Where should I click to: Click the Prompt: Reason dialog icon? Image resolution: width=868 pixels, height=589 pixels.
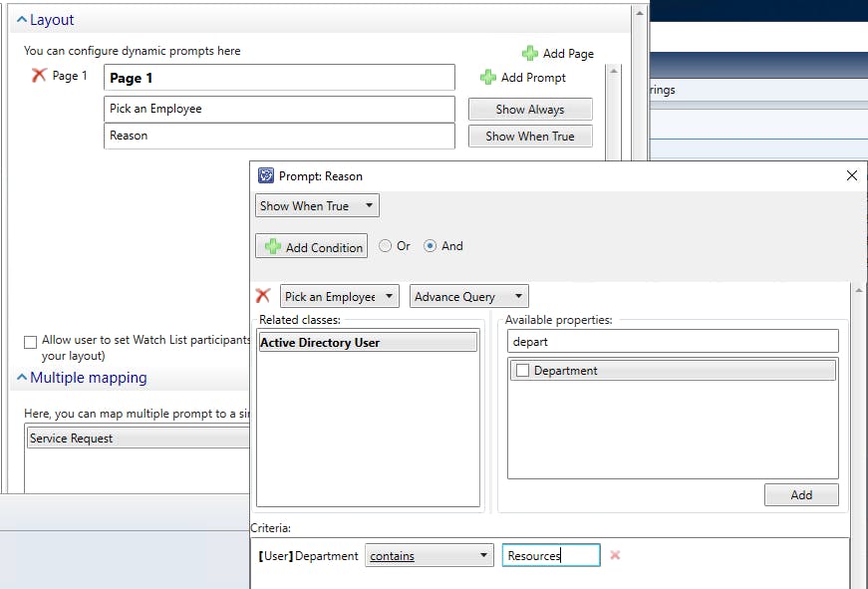pos(266,175)
